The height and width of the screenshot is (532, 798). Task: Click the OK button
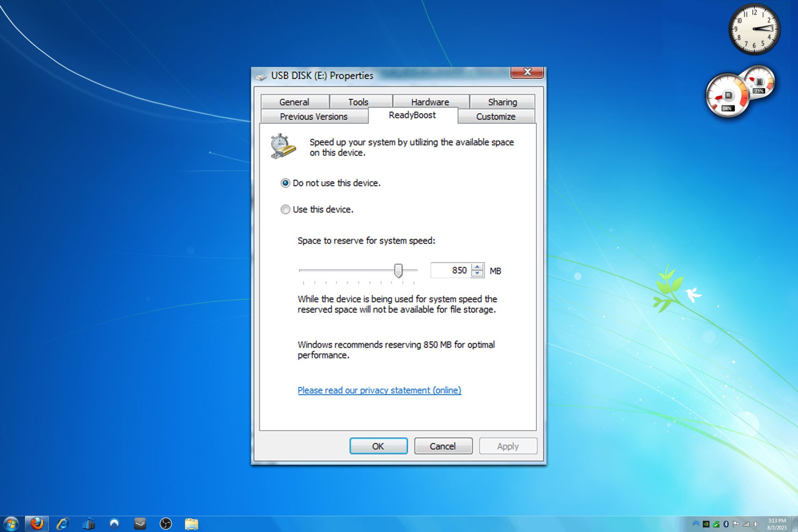click(x=378, y=446)
